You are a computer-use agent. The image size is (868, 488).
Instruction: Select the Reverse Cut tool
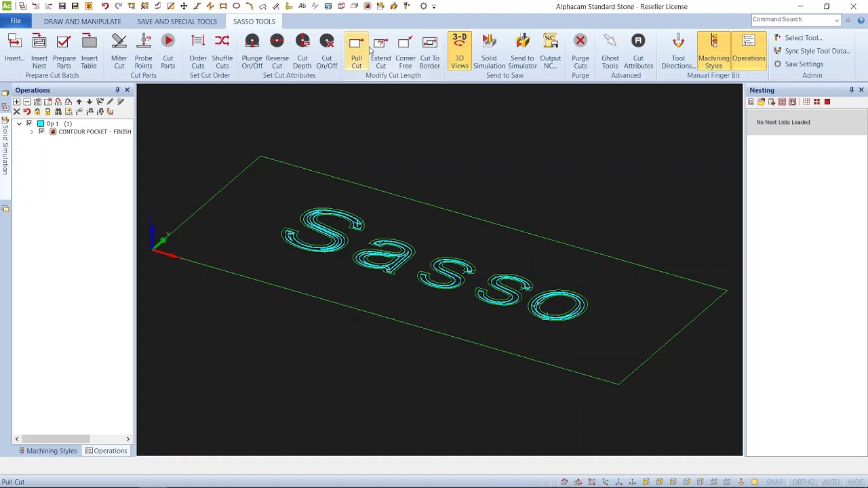tap(277, 52)
